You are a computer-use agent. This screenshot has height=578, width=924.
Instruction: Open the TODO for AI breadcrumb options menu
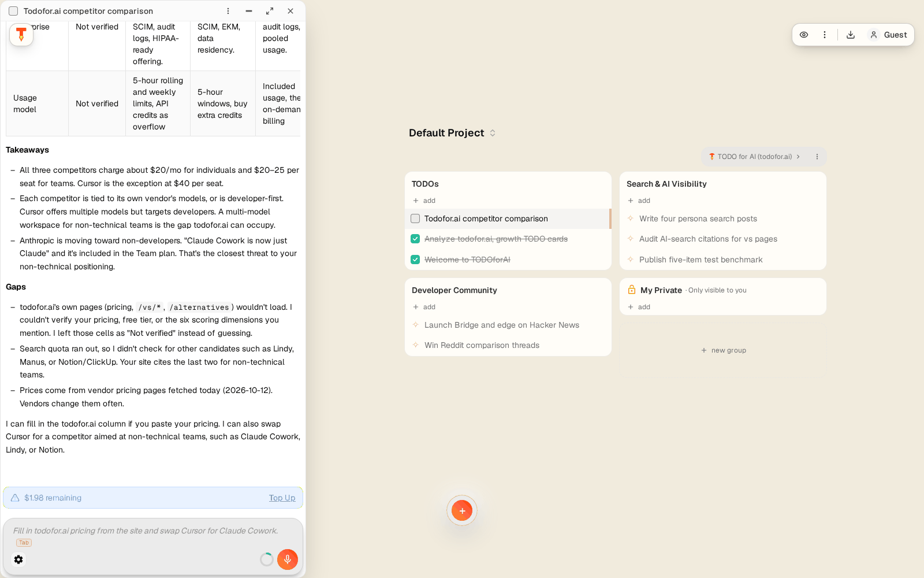click(817, 157)
